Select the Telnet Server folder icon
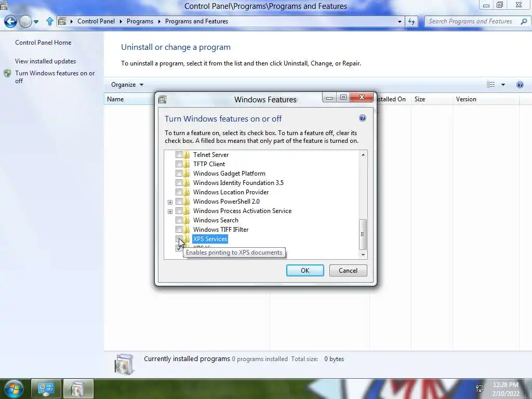532x399 pixels. [x=187, y=155]
